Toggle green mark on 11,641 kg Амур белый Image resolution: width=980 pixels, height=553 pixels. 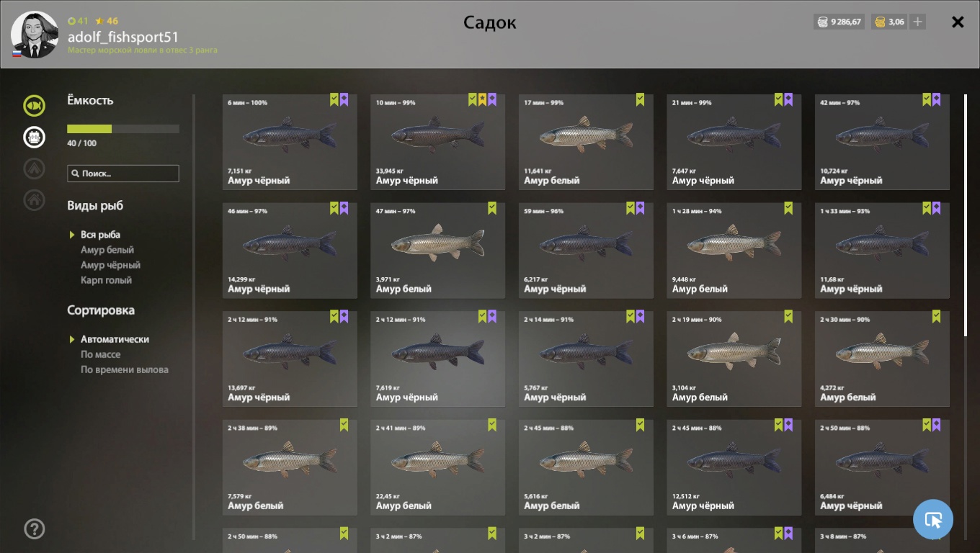tap(640, 99)
